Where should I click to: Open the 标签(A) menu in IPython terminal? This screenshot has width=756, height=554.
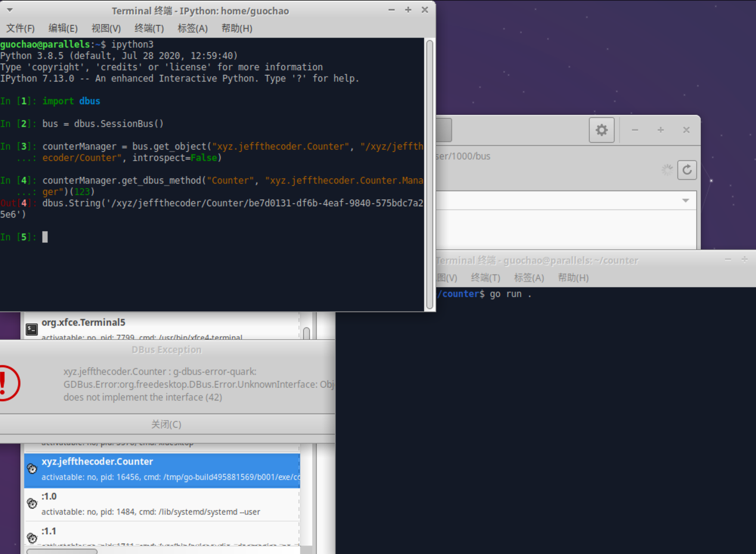(x=192, y=28)
